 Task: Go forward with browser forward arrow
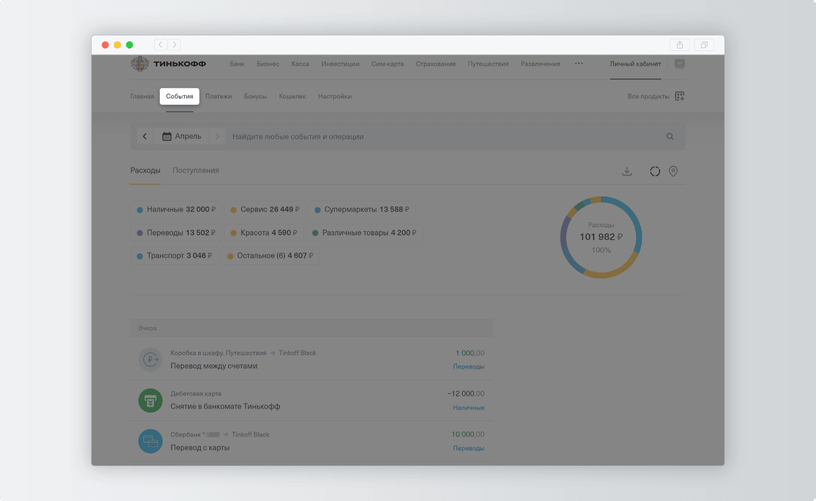click(x=174, y=45)
